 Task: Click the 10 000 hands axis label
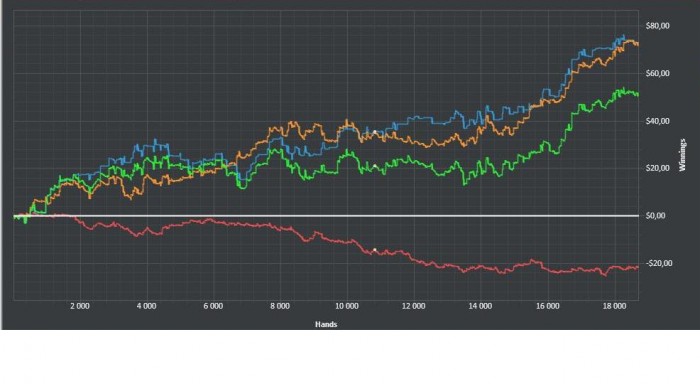347,306
